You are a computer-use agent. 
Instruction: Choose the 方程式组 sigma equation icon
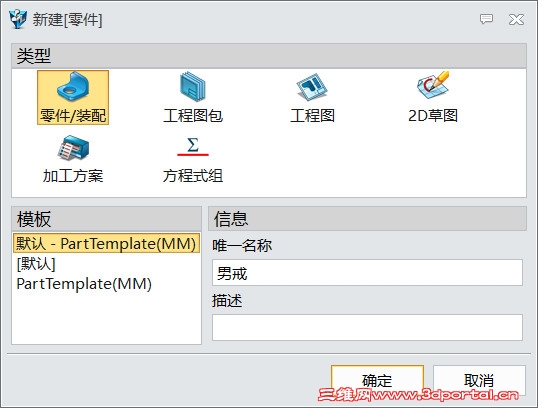(x=193, y=147)
